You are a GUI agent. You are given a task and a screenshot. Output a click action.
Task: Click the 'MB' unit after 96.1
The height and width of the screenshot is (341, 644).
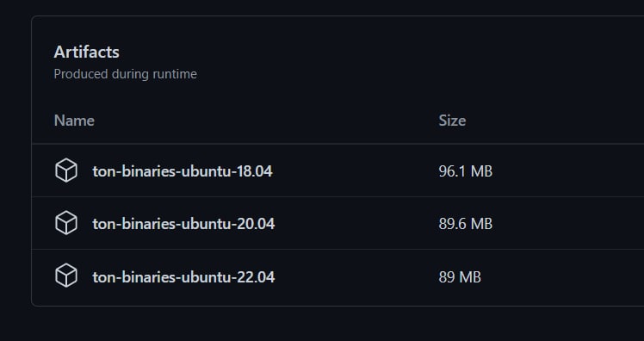click(x=481, y=170)
